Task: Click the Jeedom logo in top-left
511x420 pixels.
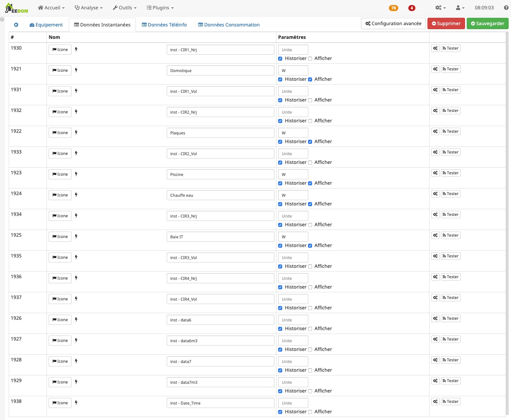Action: [16, 8]
